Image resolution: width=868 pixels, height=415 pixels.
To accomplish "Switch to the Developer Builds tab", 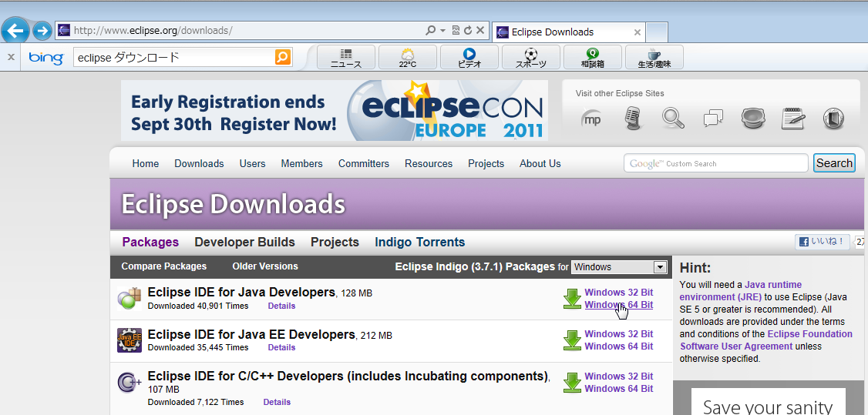I will tap(244, 242).
